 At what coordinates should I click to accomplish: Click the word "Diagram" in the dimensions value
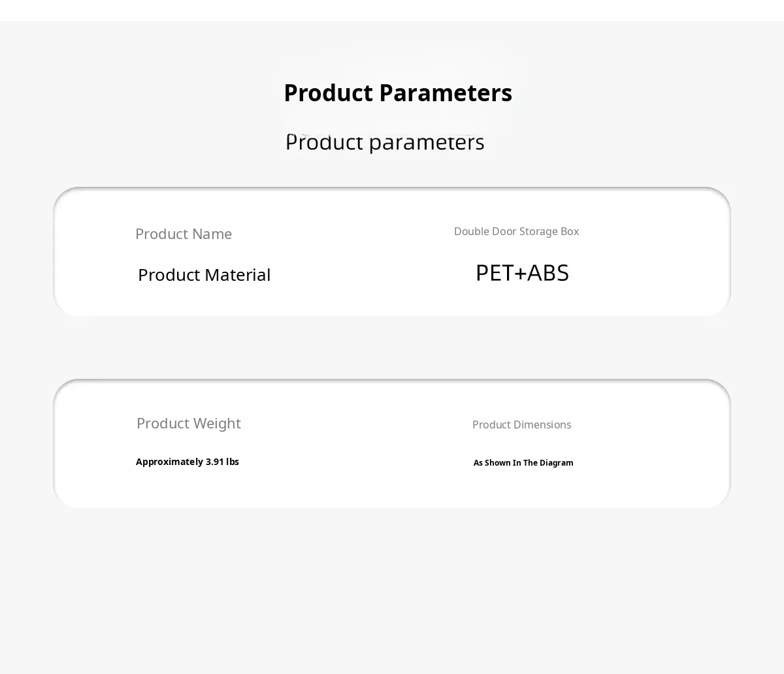556,463
